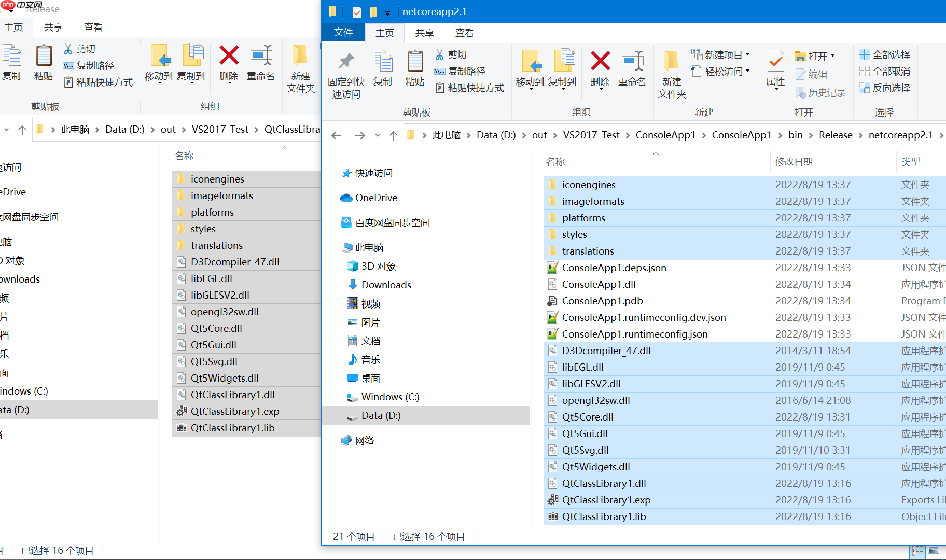Click the Paste icon in netcoreapp2.1 ribbon
This screenshot has width=946, height=560.
[415, 68]
